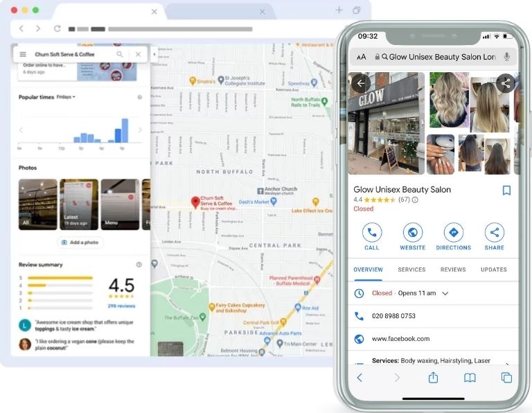532x413 pixels.
Task: Expand opening hours chevron
Action: (x=445, y=294)
